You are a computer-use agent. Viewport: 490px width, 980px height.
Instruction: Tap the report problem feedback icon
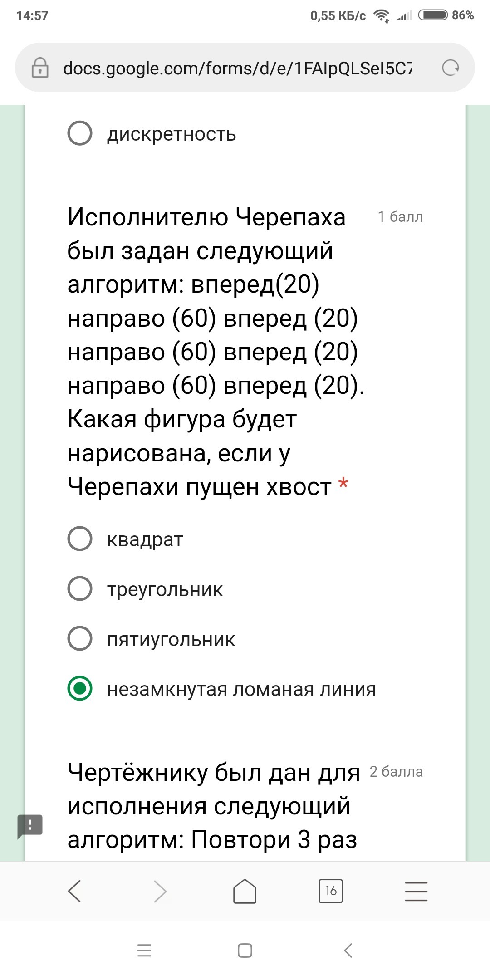[30, 826]
